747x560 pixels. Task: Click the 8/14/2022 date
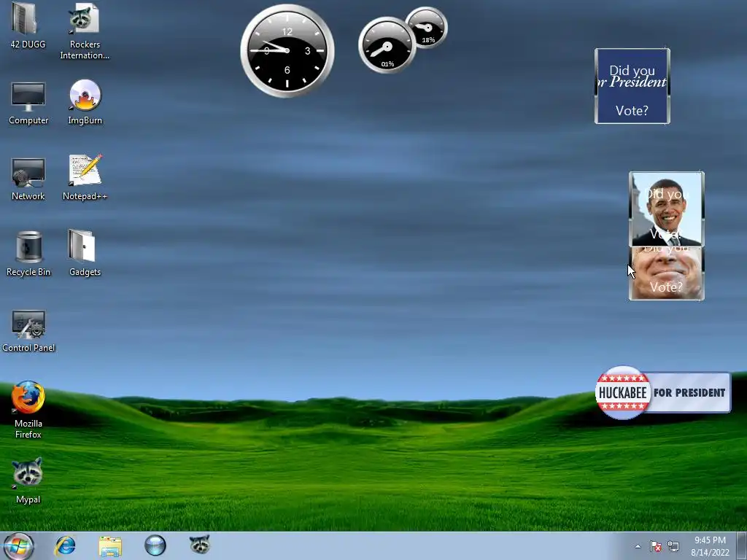(x=710, y=553)
